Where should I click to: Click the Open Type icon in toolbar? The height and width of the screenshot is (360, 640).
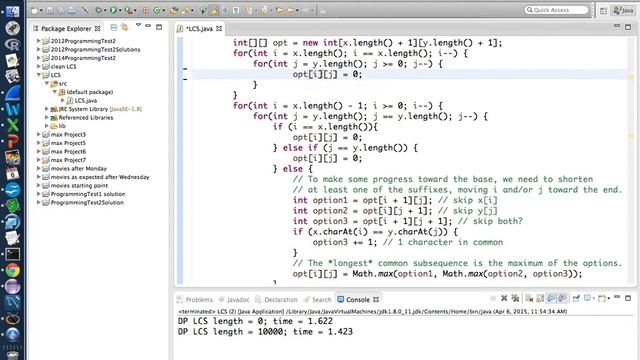coord(173,10)
